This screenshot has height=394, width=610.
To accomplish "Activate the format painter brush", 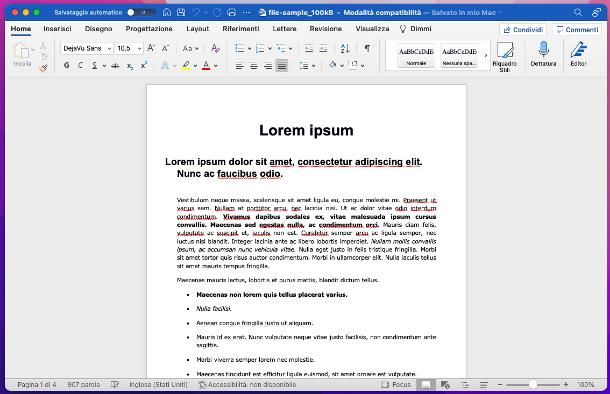I will click(x=43, y=68).
